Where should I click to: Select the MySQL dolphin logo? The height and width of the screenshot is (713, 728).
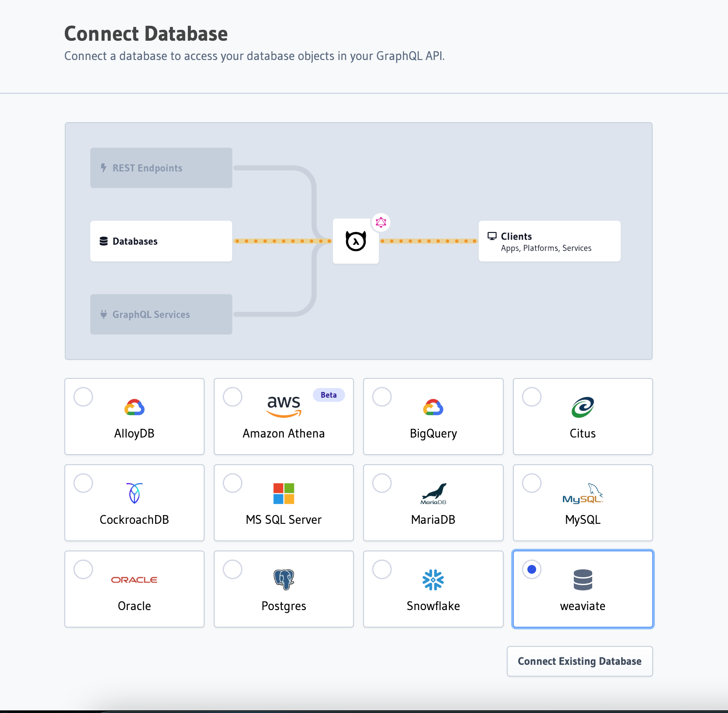pyautogui.click(x=583, y=493)
